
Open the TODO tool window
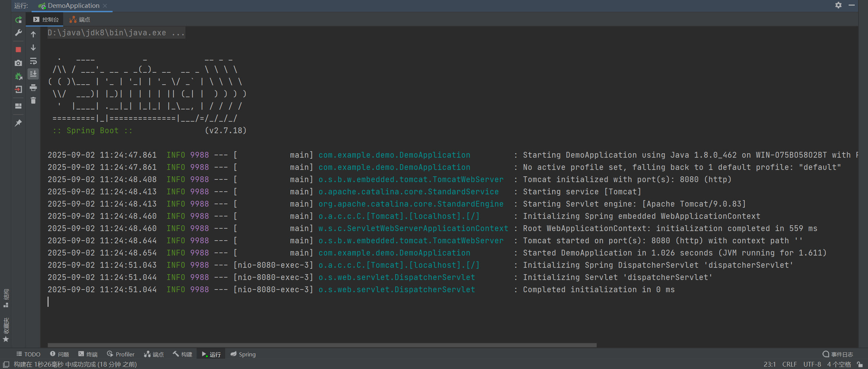pyautogui.click(x=29, y=354)
